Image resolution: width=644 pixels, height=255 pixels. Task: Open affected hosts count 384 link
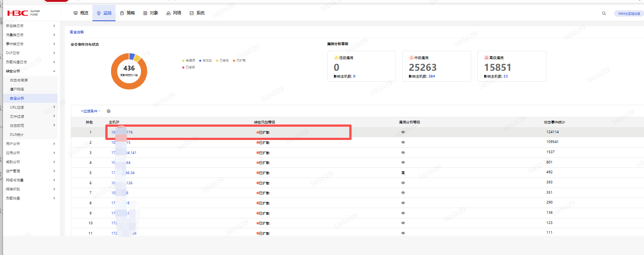point(431,76)
